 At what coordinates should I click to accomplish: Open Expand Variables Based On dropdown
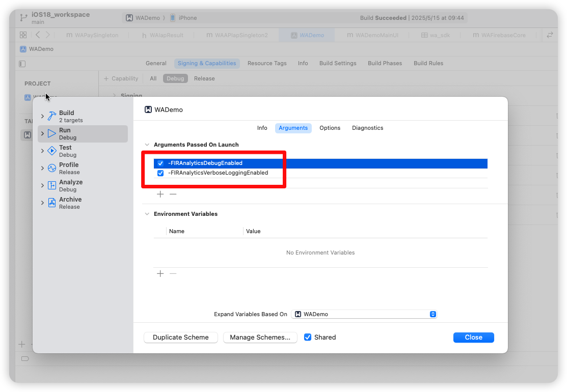pos(364,314)
